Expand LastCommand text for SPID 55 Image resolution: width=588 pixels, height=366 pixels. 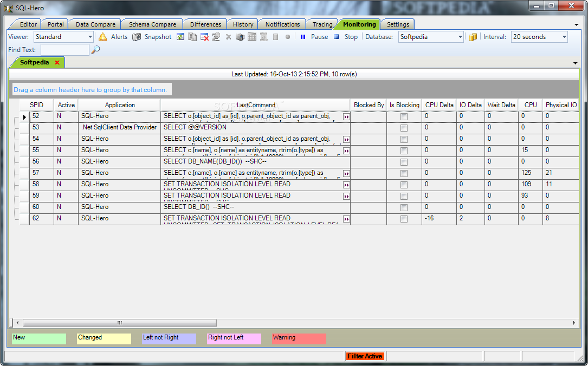tap(346, 151)
